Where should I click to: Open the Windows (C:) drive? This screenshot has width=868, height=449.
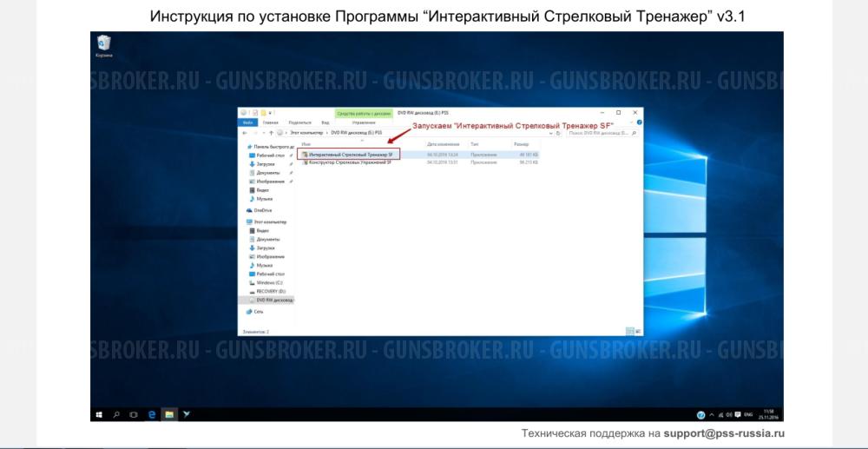266,282
